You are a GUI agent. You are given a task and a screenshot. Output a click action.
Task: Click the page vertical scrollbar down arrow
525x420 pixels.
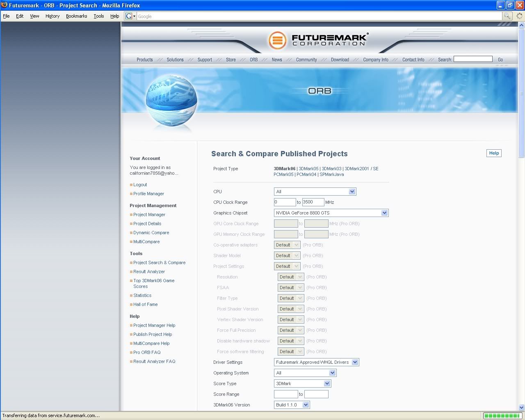(x=521, y=407)
